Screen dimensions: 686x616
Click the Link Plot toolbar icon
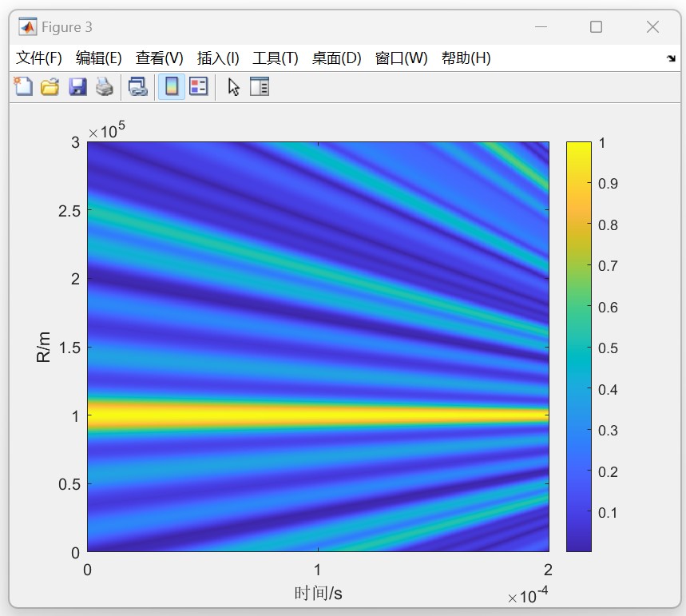click(138, 86)
